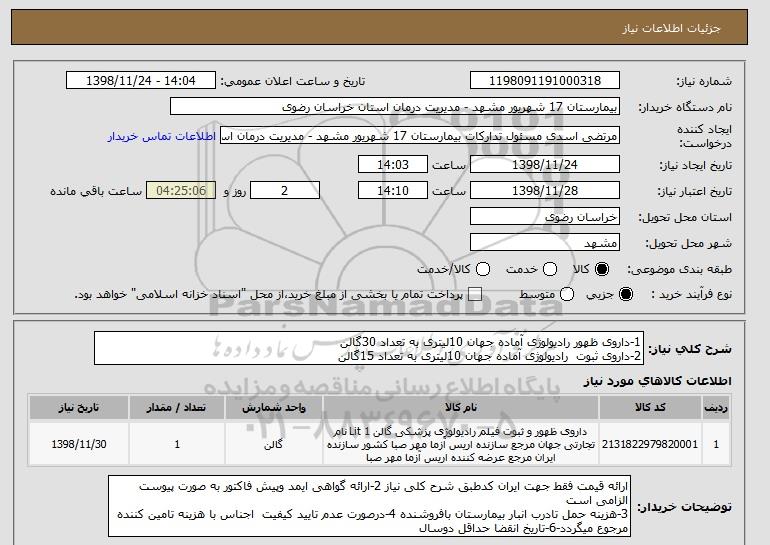Viewport: 770px width, 545px height.
Task: Click item code 2131822979820001 cell
Action: point(650,444)
